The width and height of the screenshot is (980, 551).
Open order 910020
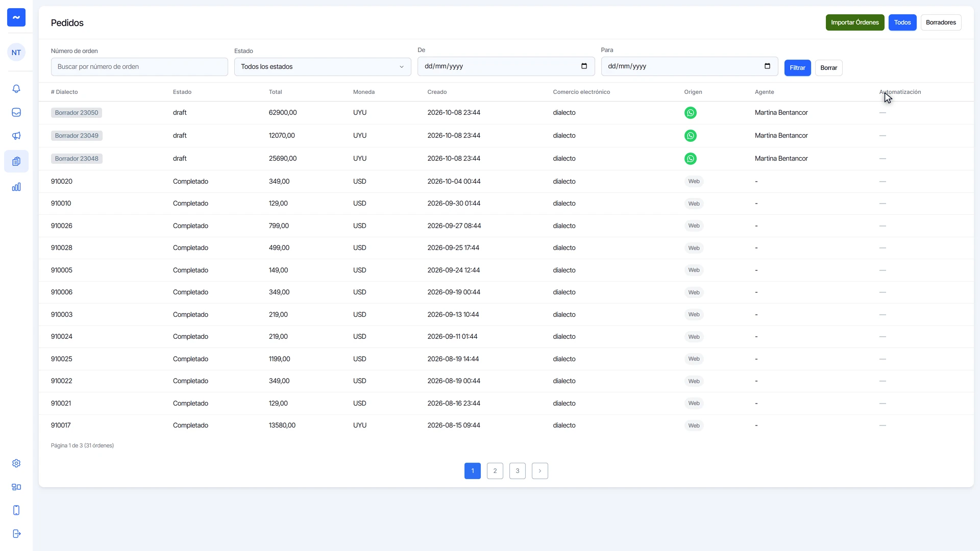[x=62, y=182]
